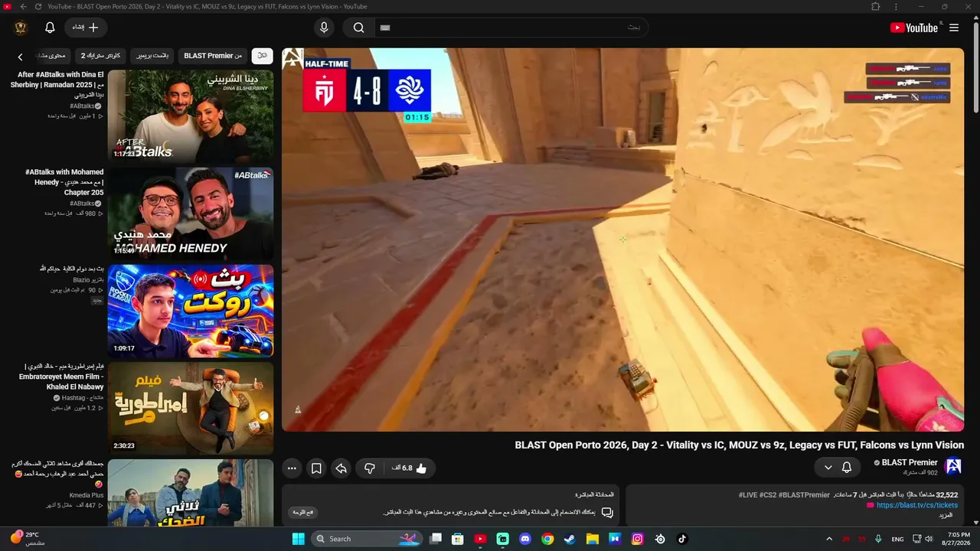980x551 pixels.
Task: Launch Steam from the taskbar
Action: 570,539
